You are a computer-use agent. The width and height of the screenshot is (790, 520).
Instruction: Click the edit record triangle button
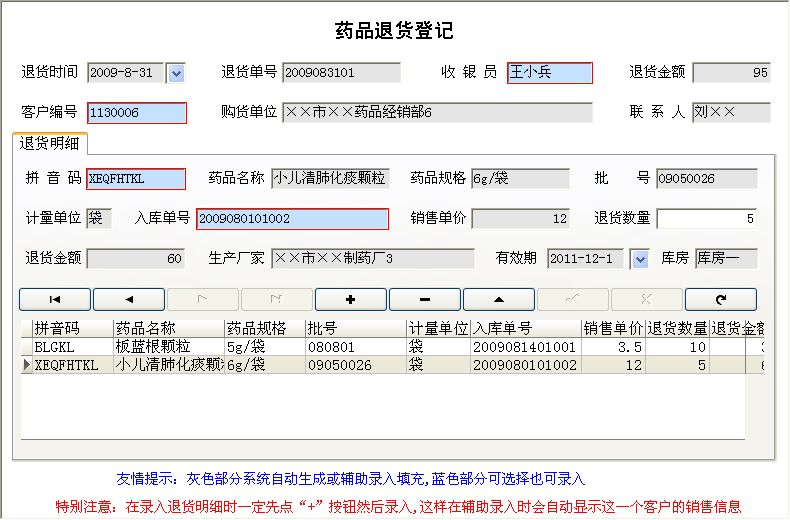coord(499,299)
